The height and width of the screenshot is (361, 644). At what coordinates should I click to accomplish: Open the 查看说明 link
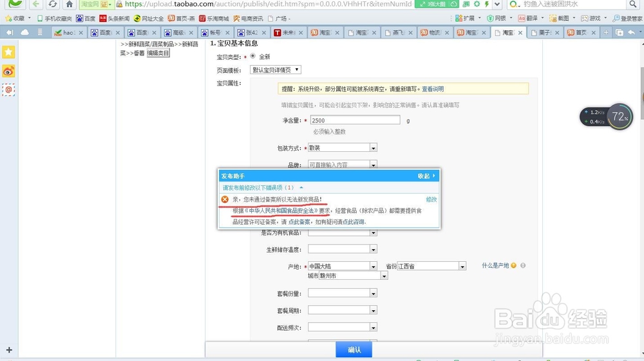(x=433, y=89)
